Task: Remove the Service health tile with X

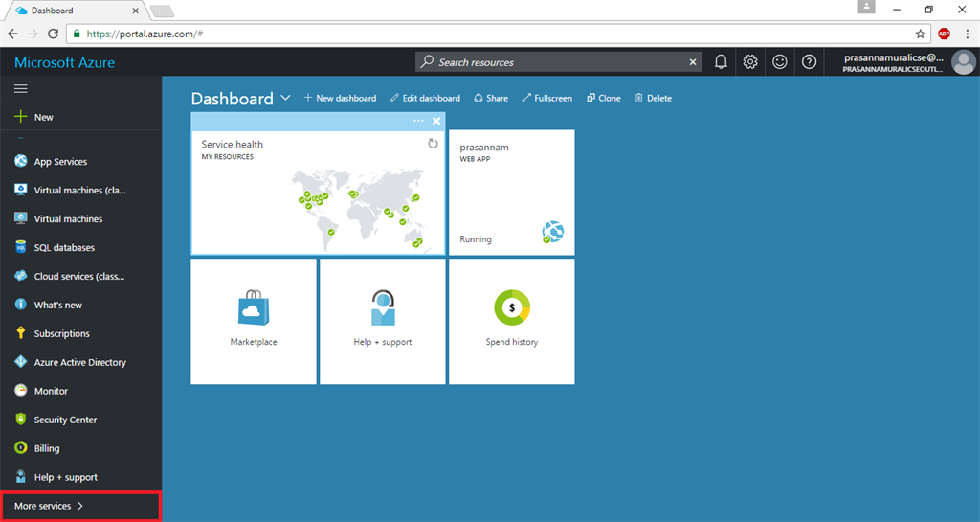Action: point(436,121)
